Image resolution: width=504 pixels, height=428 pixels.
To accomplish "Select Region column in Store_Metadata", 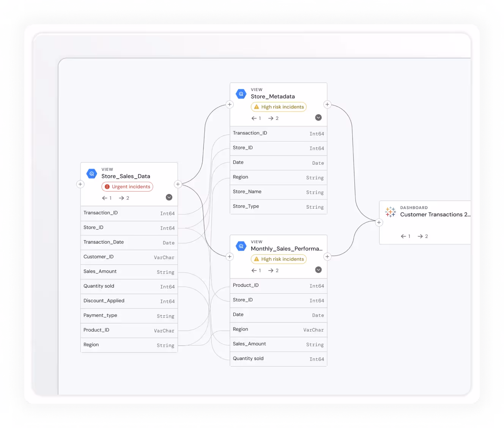I will 279,178.
